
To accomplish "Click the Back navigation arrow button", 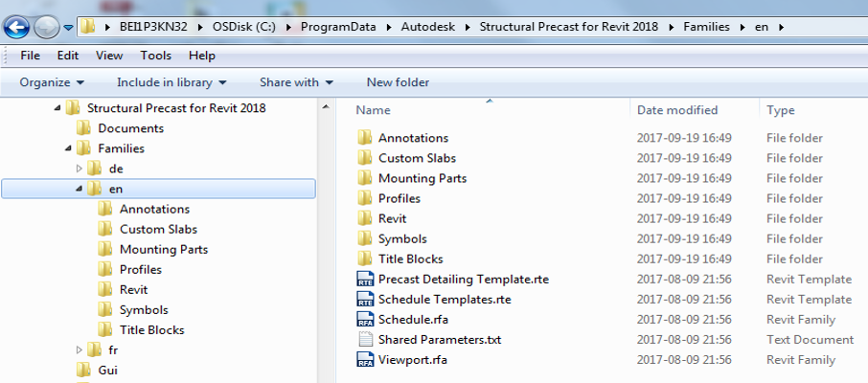I will 17,26.
